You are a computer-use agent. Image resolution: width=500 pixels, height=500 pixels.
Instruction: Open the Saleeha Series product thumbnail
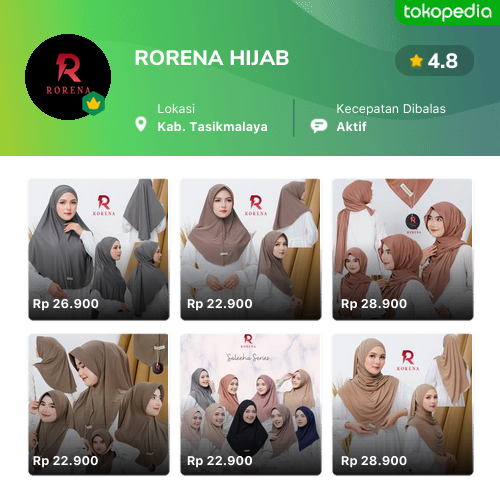click(x=251, y=404)
